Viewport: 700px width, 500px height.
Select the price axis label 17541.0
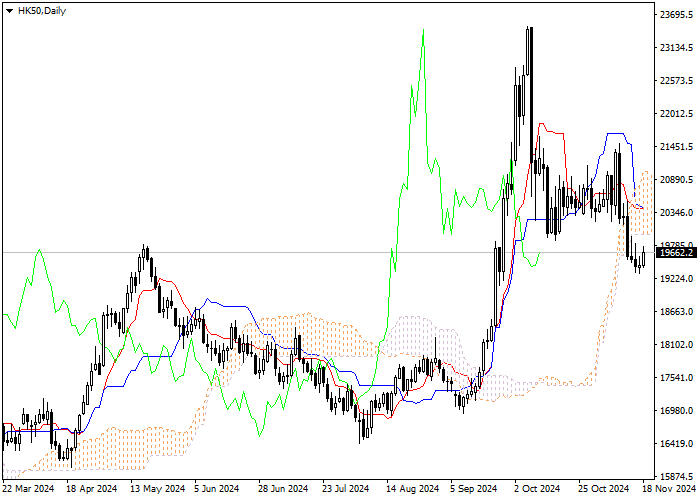tap(676, 378)
